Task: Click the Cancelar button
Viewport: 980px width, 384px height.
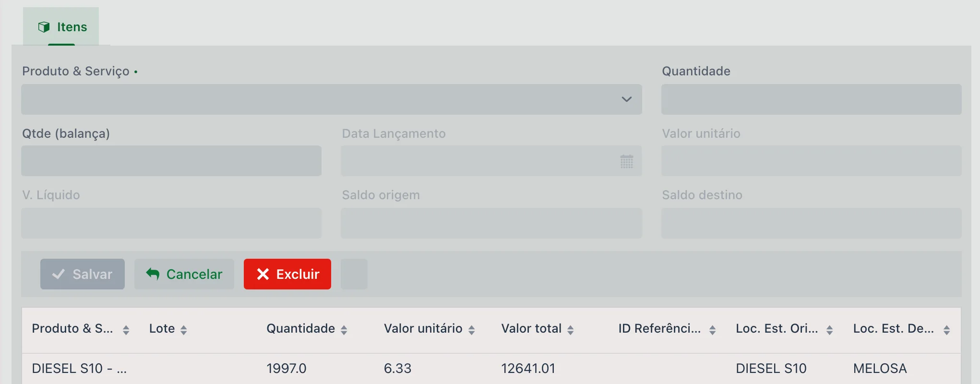Action: pyautogui.click(x=184, y=274)
